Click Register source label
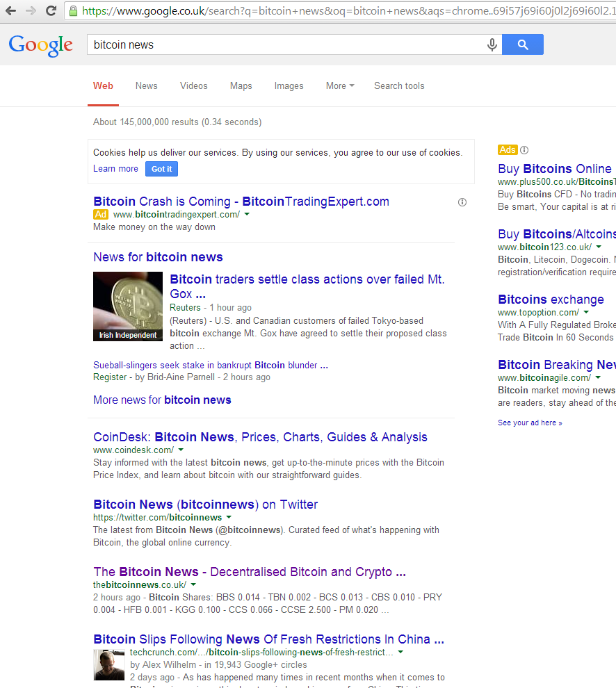 (x=110, y=377)
